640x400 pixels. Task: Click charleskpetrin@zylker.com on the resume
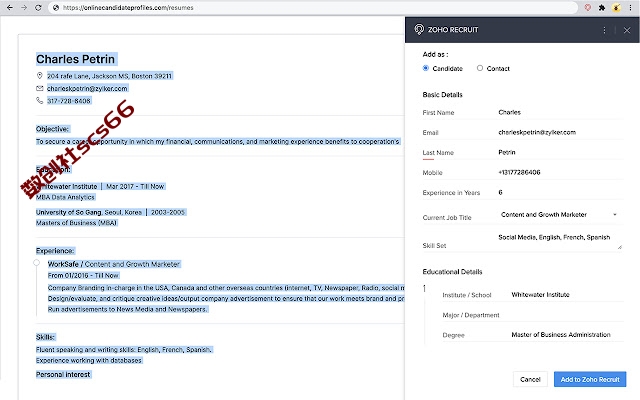tap(87, 89)
